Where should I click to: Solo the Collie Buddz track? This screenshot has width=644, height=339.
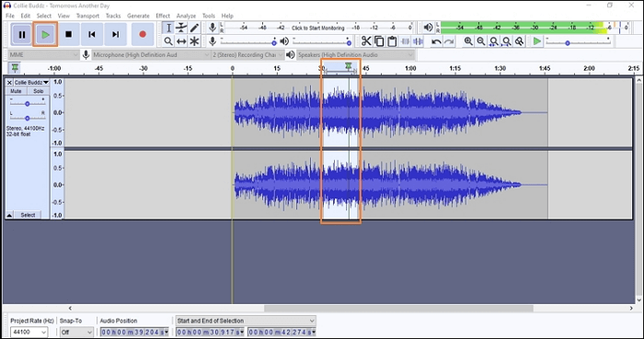tap(39, 91)
